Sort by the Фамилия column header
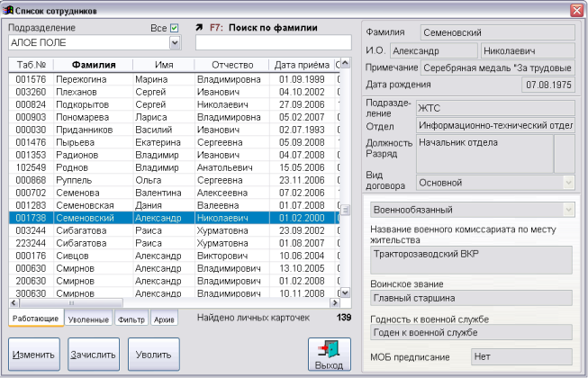This screenshot has width=588, height=378. point(94,65)
